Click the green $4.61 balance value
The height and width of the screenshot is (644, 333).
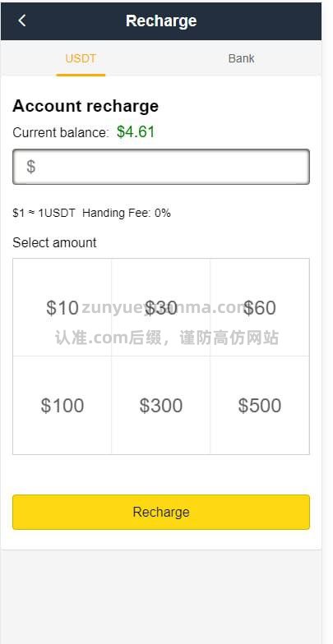[136, 132]
